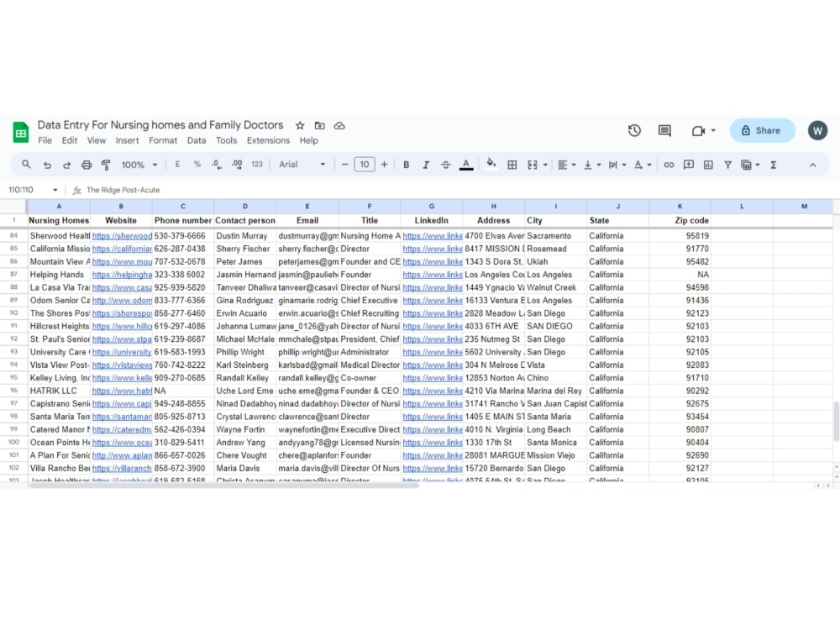Viewport: 840px width, 630px height.
Task: Decrease font size with minus button
Action: click(344, 165)
